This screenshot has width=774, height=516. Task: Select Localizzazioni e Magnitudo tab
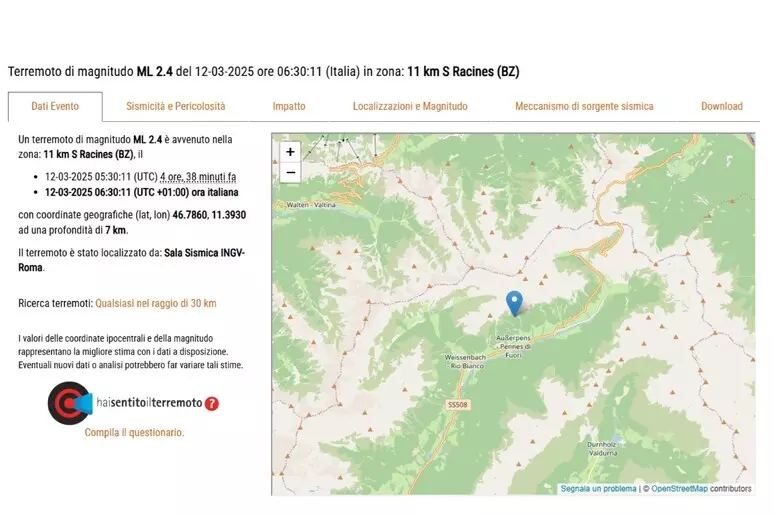pyautogui.click(x=410, y=106)
